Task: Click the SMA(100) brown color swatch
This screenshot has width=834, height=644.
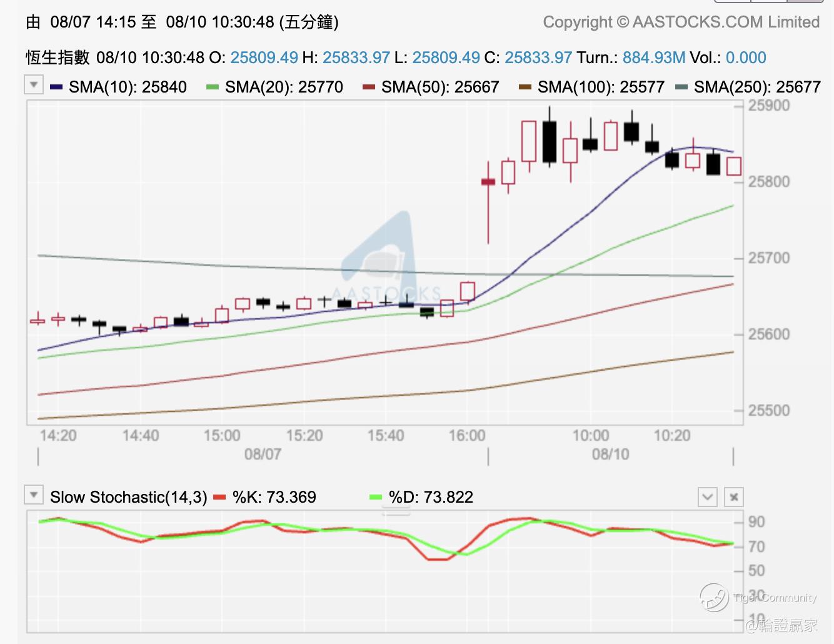Action: 525,87
